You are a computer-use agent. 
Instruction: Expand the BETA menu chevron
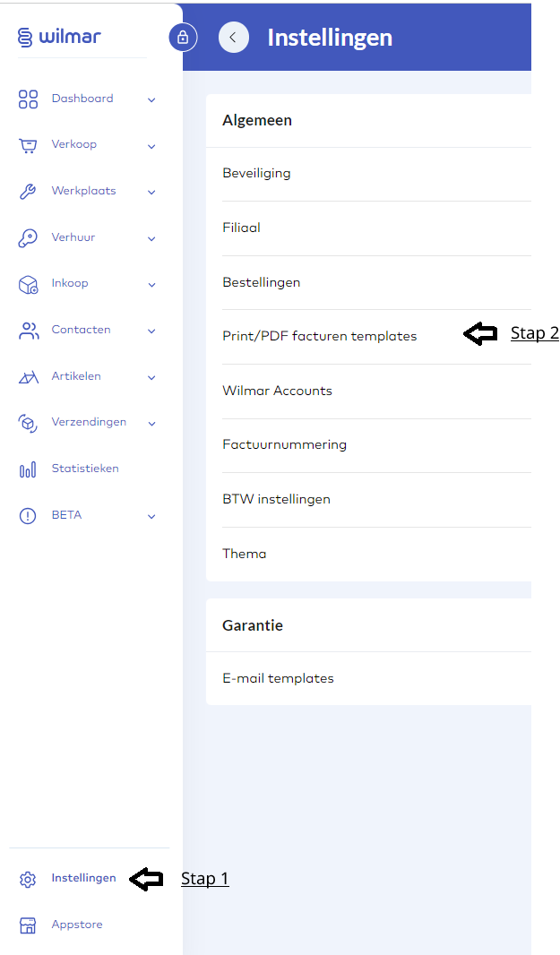(151, 516)
